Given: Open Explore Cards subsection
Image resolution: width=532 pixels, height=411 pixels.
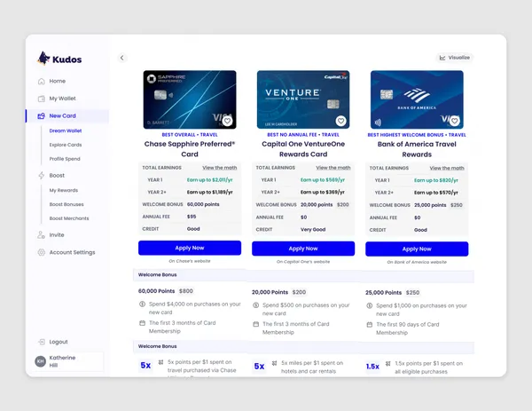Looking at the screenshot, I should [66, 145].
